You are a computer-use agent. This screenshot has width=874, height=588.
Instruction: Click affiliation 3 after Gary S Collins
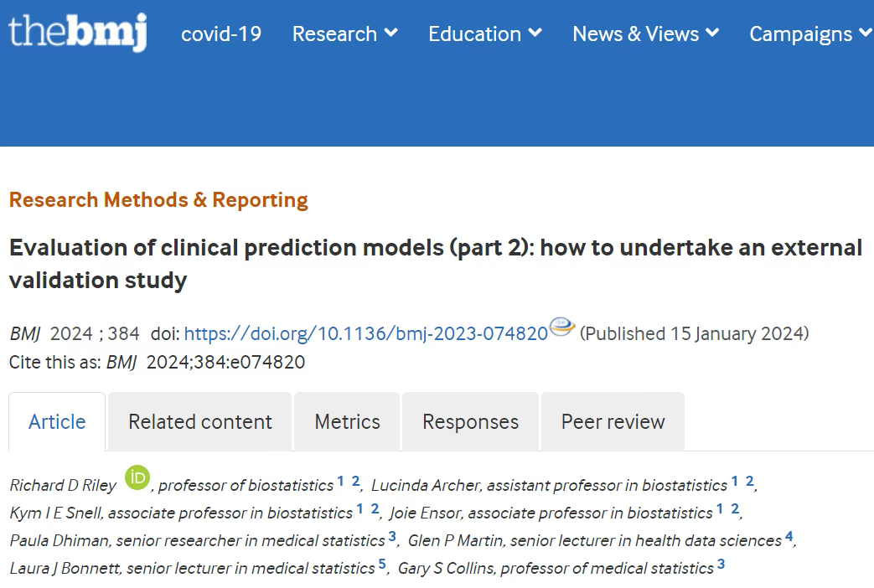pos(721,564)
